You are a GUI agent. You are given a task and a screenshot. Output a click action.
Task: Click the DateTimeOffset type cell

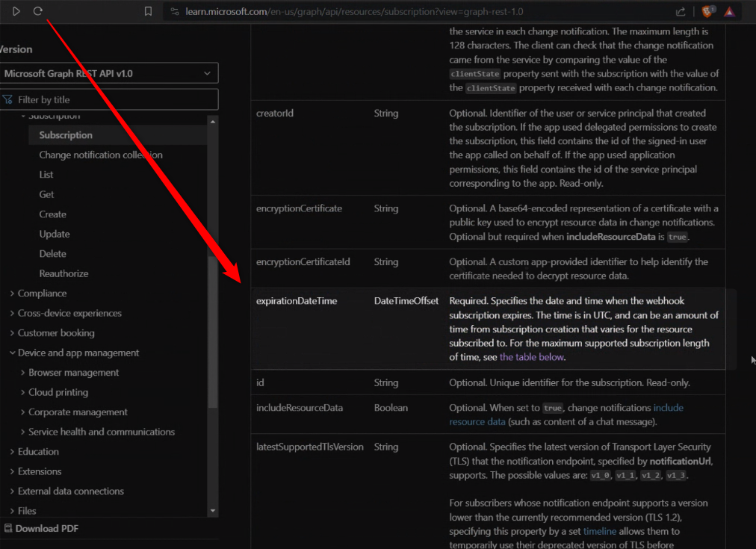[x=406, y=301]
